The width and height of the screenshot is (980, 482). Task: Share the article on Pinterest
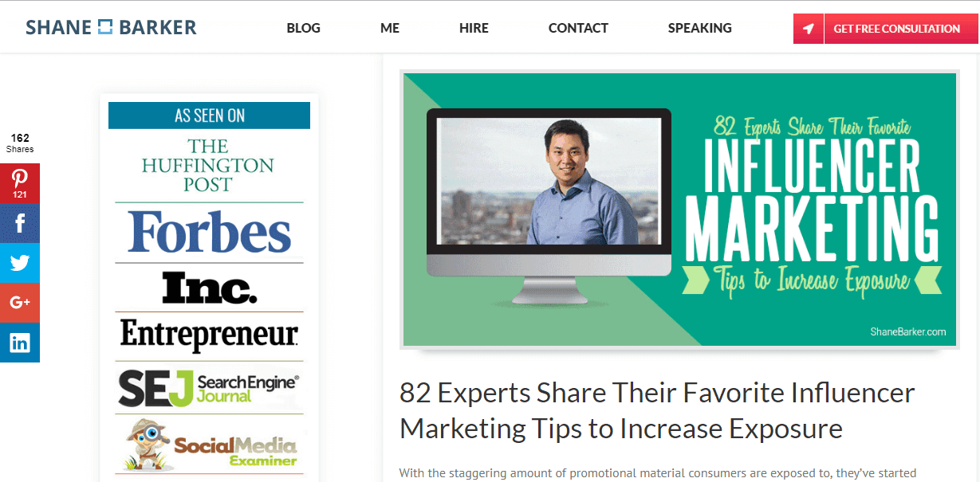click(19, 183)
